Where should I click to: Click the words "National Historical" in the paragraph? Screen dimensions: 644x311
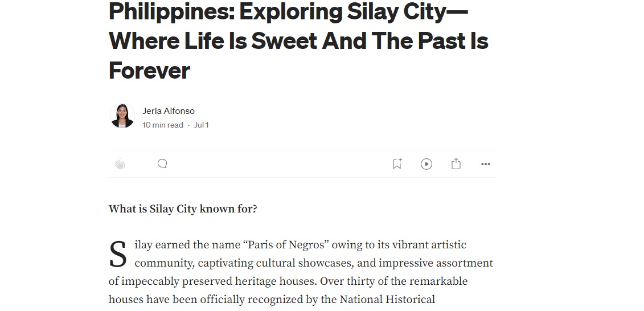(x=387, y=300)
